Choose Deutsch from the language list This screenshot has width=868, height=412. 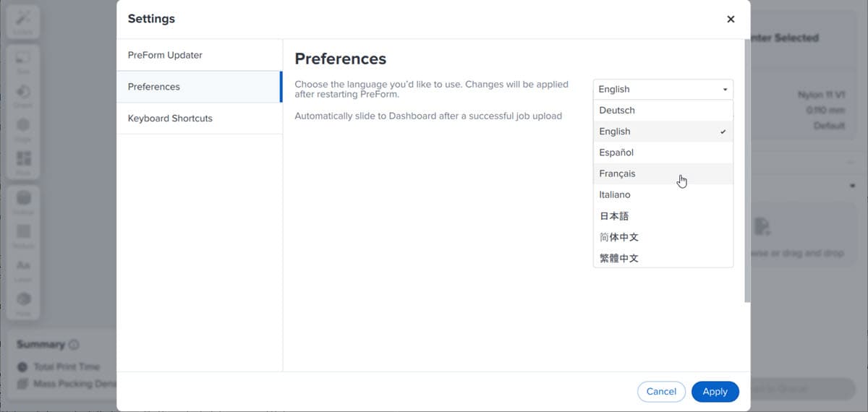pyautogui.click(x=663, y=111)
